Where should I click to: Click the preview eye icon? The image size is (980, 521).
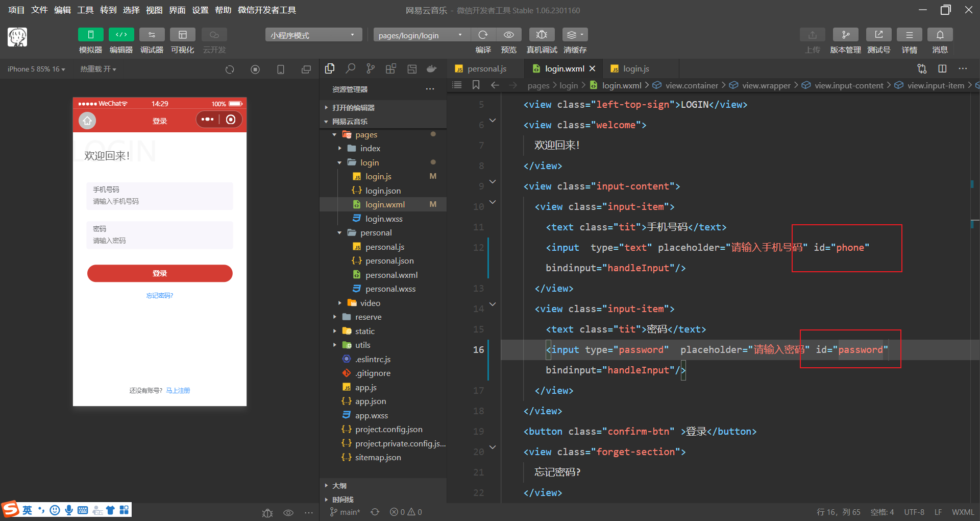pos(509,34)
